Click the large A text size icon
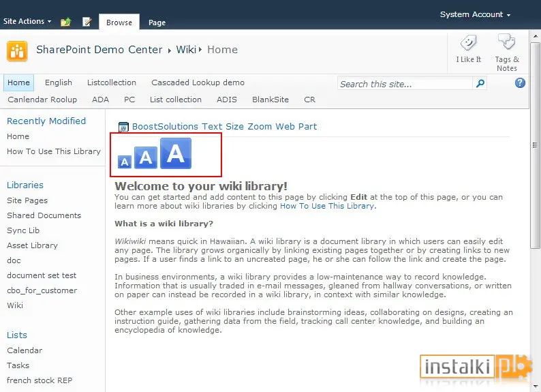 pos(176,153)
